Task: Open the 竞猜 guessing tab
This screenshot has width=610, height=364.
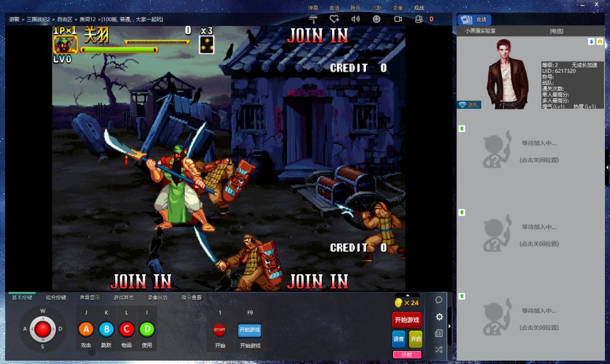Action: [474, 19]
